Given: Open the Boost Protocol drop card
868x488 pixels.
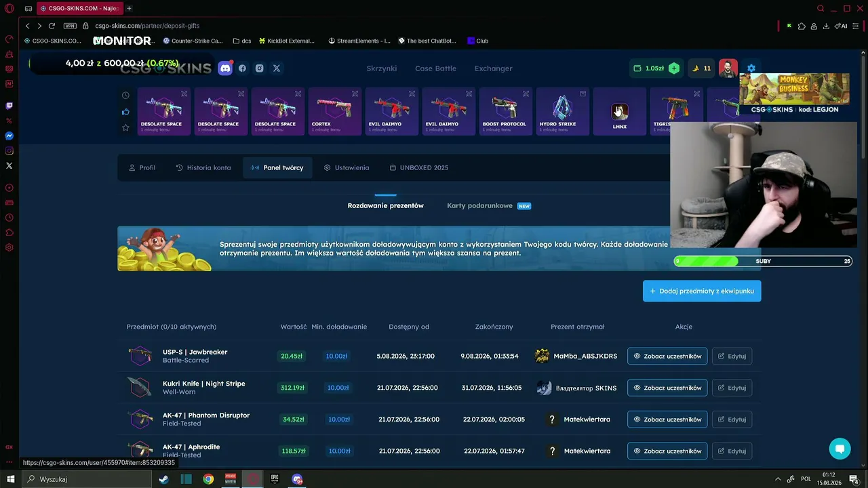Looking at the screenshot, I should click(x=506, y=111).
